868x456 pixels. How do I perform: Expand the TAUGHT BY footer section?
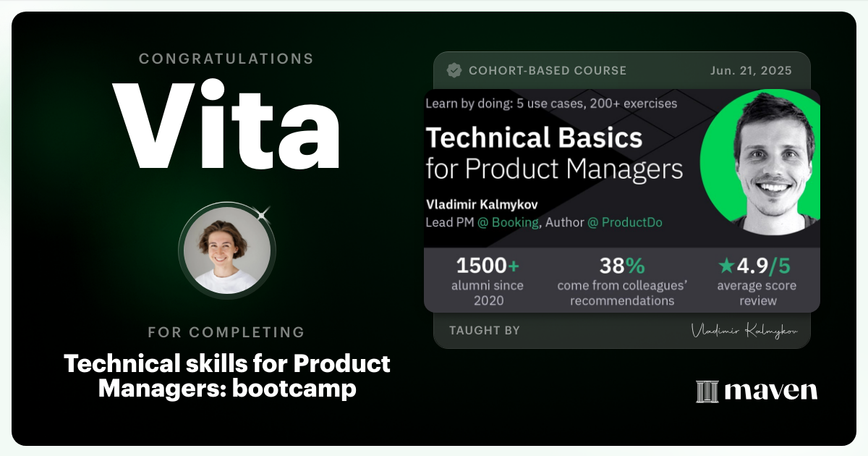click(x=483, y=330)
